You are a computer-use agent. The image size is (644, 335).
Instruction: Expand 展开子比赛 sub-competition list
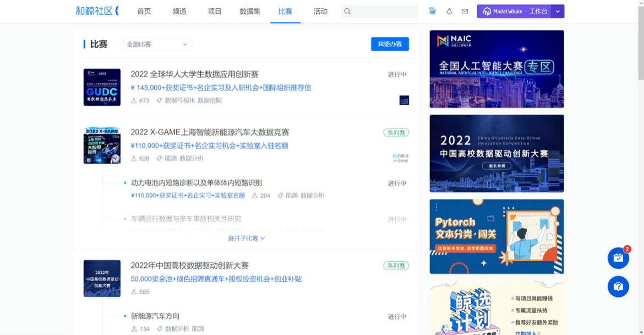[247, 239]
